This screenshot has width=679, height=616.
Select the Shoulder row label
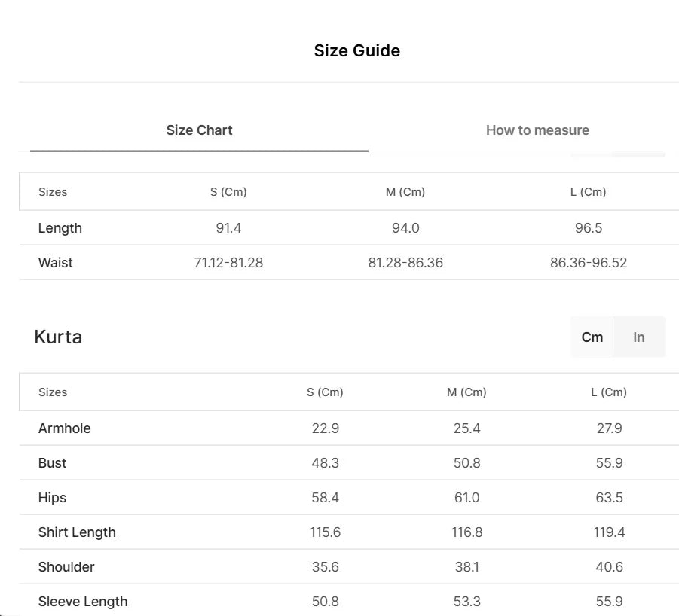(x=66, y=567)
